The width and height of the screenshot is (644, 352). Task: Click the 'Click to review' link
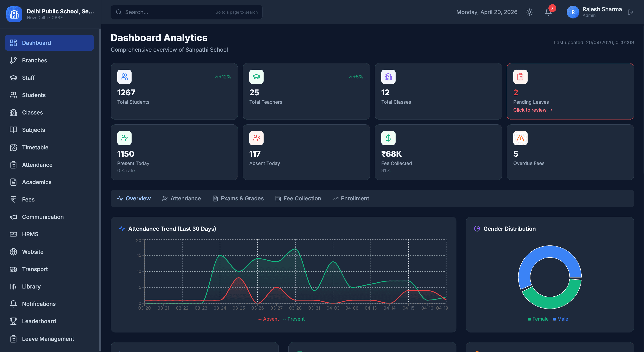coord(532,110)
